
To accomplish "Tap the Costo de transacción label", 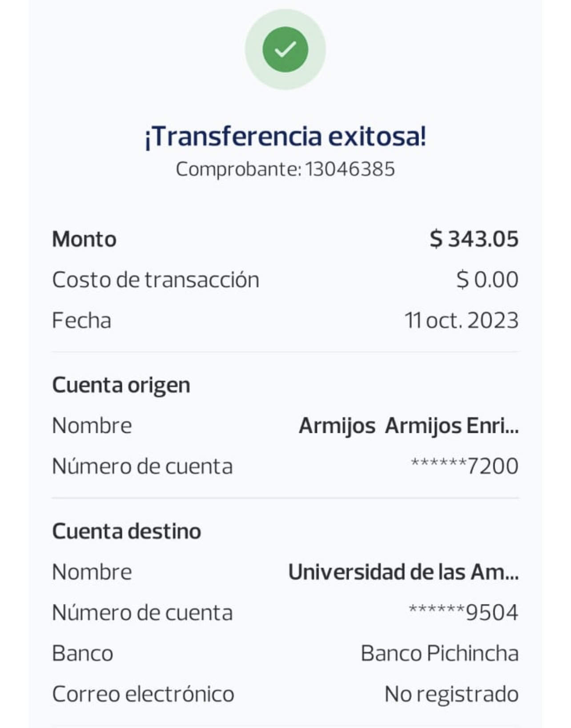I will [x=156, y=280].
